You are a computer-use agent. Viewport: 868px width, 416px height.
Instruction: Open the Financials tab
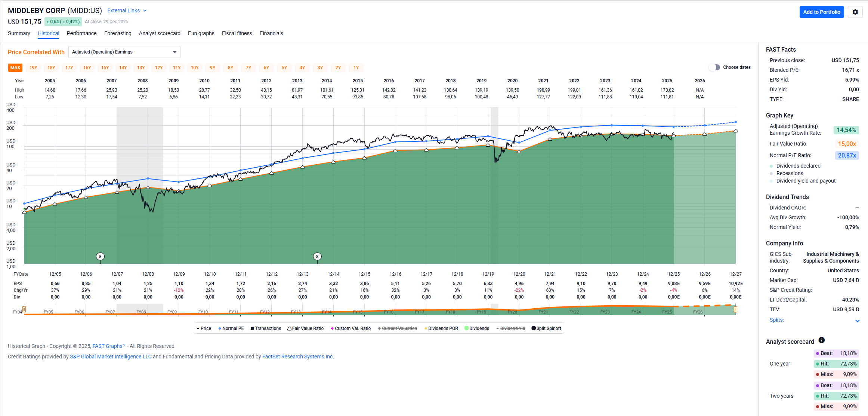click(271, 33)
